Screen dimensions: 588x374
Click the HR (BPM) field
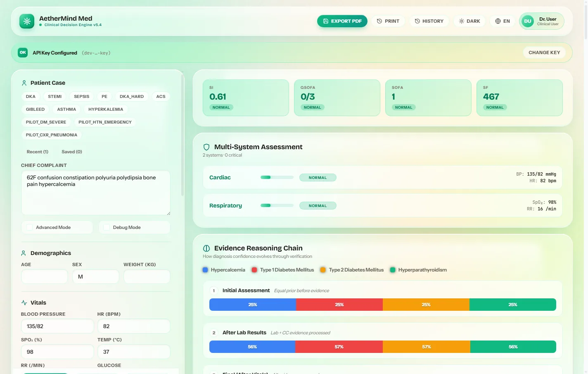[134, 326]
